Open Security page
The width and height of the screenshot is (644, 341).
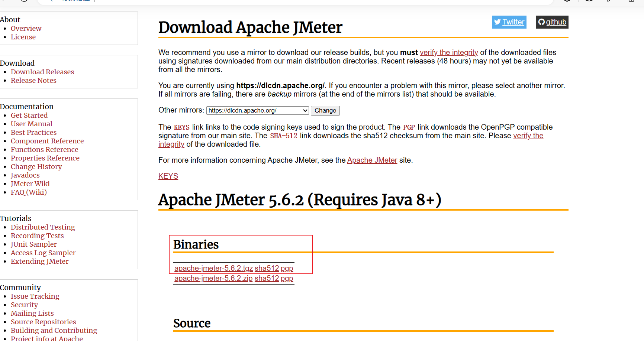tap(24, 305)
